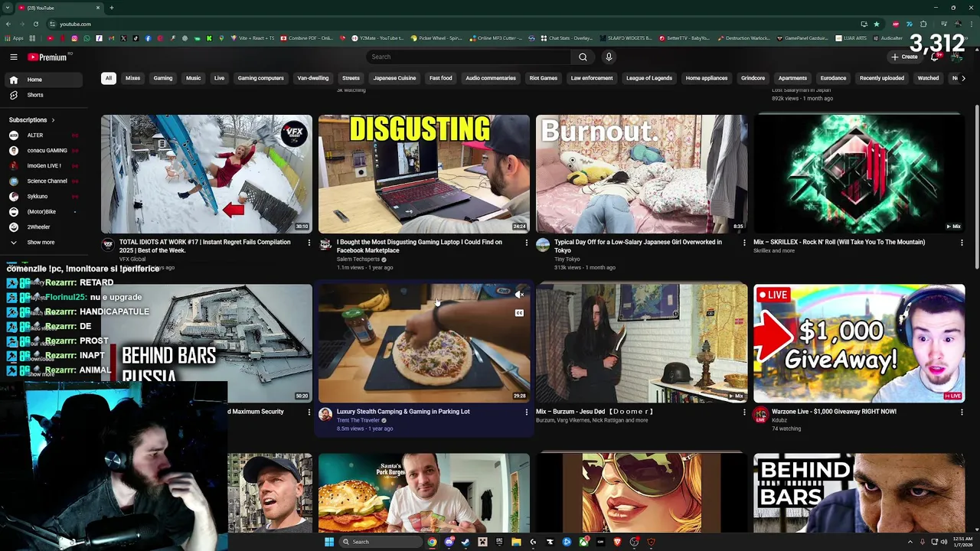Open VFX Global channel avatar

pyautogui.click(x=108, y=245)
